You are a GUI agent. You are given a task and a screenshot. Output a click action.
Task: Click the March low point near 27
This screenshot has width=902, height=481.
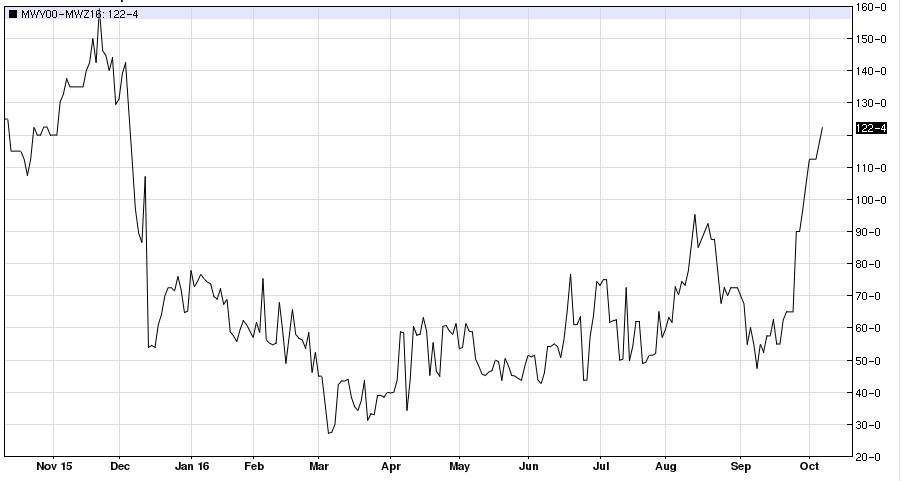tap(329, 433)
